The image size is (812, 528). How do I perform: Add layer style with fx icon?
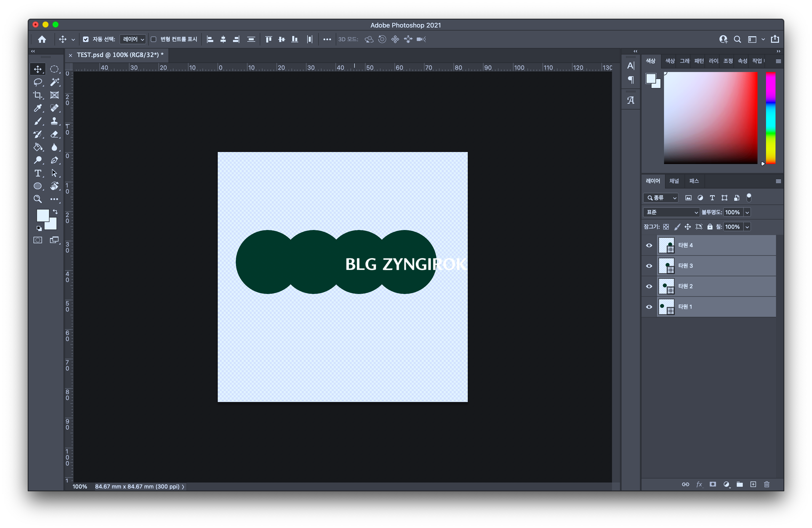(x=699, y=484)
